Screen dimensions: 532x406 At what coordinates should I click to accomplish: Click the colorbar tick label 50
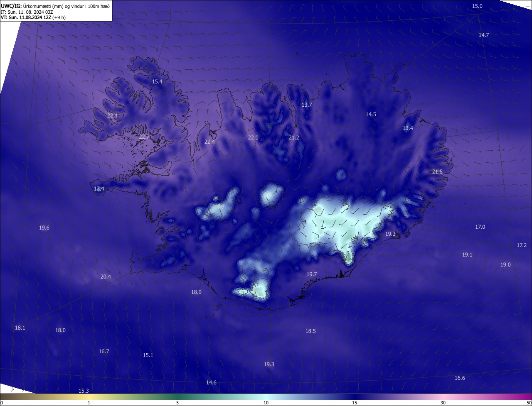(x=529, y=403)
